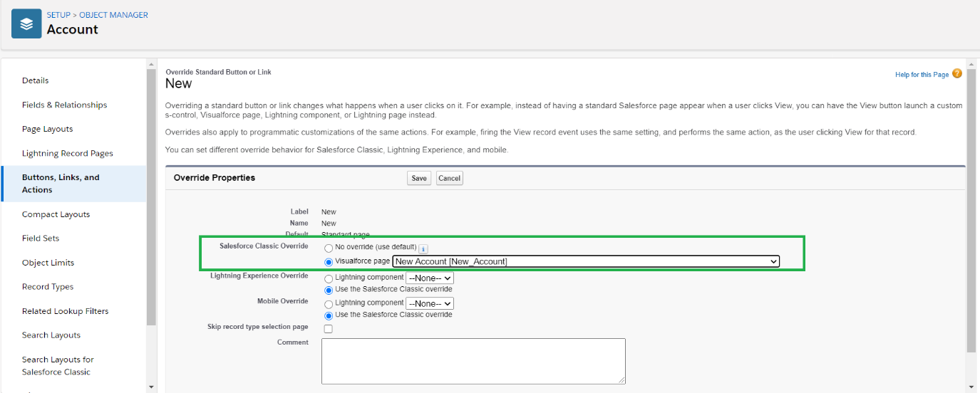
Task: Click inside the Comment text area
Action: 473,361
